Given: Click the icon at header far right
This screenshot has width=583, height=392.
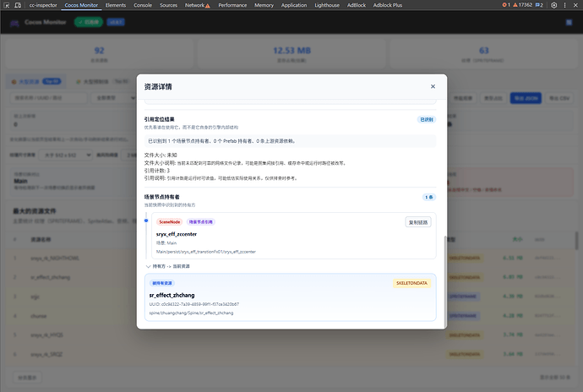Looking at the screenshot, I should tap(569, 23).
